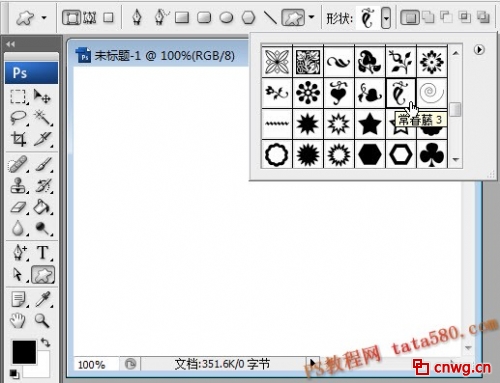Viewport: 500px width, 383px height.
Task: Click shape picker scroll up arrow
Action: point(456,53)
